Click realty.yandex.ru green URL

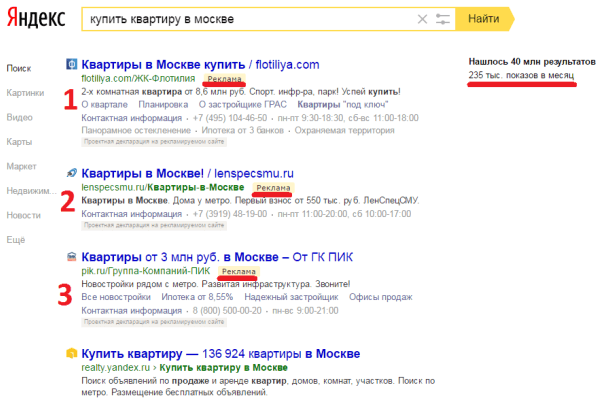coord(116,368)
